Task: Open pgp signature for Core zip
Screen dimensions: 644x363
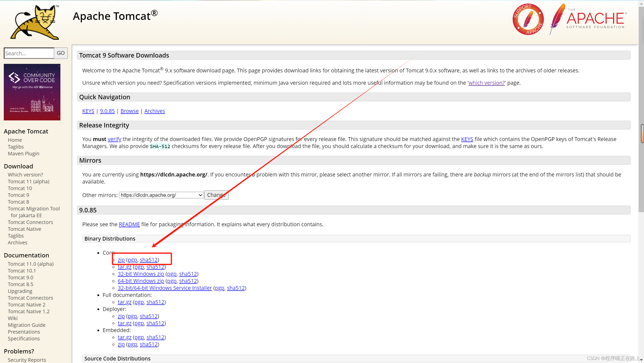Action: coord(132,260)
